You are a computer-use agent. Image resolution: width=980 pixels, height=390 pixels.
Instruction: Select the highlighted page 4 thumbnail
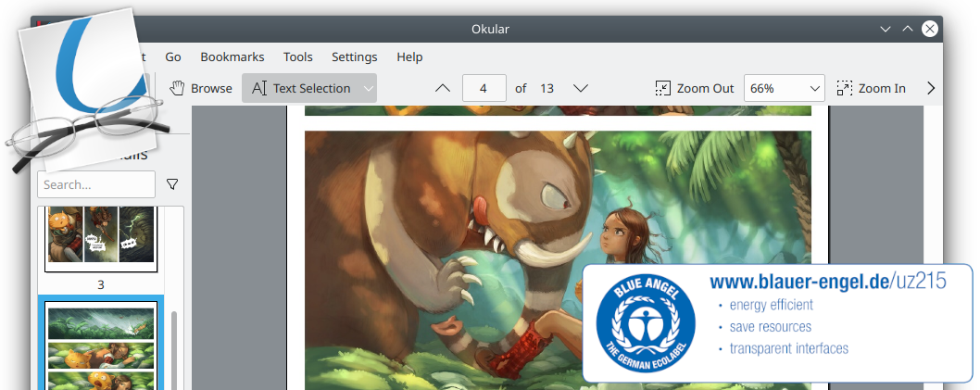pos(101,346)
